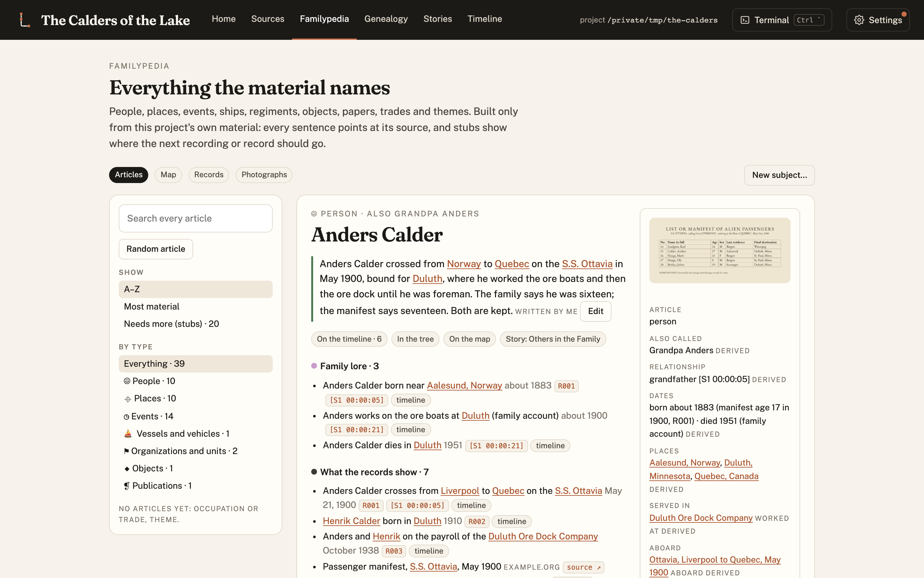Click the On the map chip
This screenshot has height=578, width=924.
click(x=469, y=339)
